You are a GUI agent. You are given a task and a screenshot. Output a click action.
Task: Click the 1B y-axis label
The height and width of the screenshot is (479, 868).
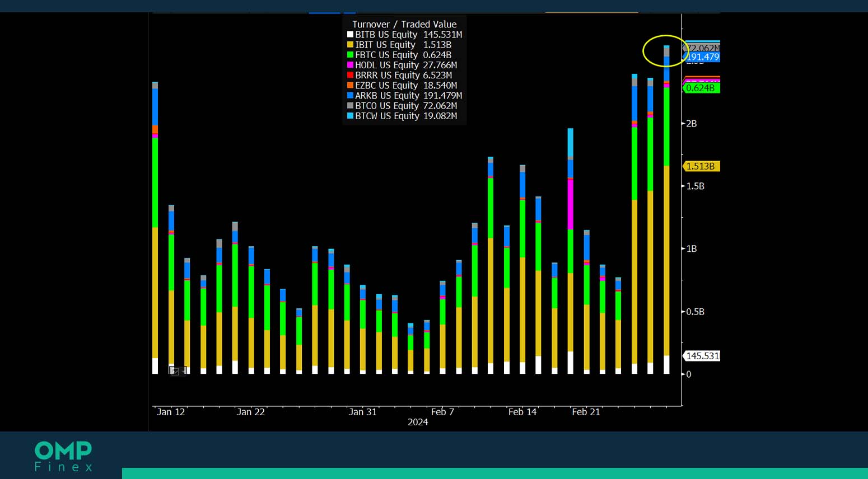point(692,249)
